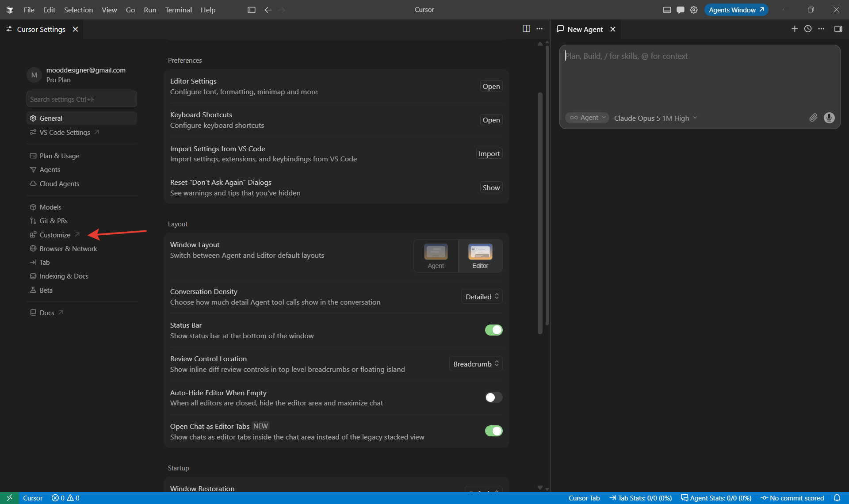Open the Help menu

208,10
